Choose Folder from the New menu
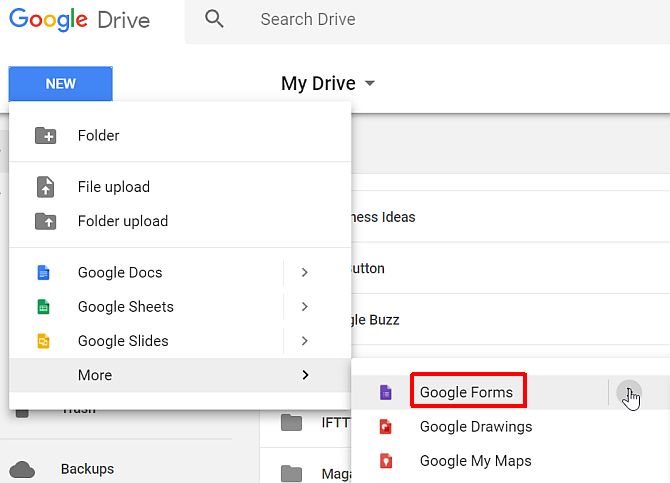Image resolution: width=670 pixels, height=483 pixels. [180, 135]
